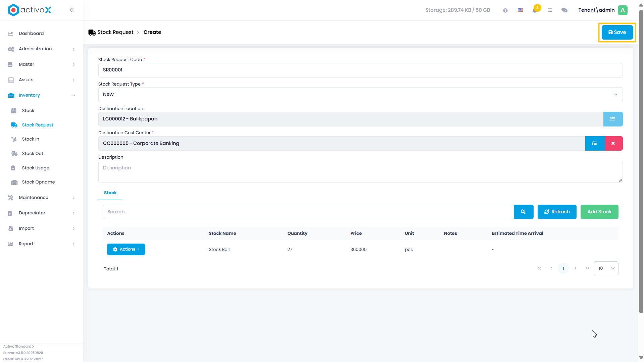This screenshot has width=644, height=362.
Task: Open Stock Opname page
Action: [38, 182]
